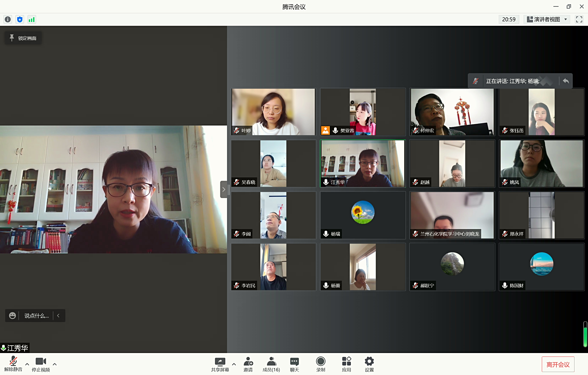
Task: Leave the meeting via 离开会议
Action: (x=558, y=364)
